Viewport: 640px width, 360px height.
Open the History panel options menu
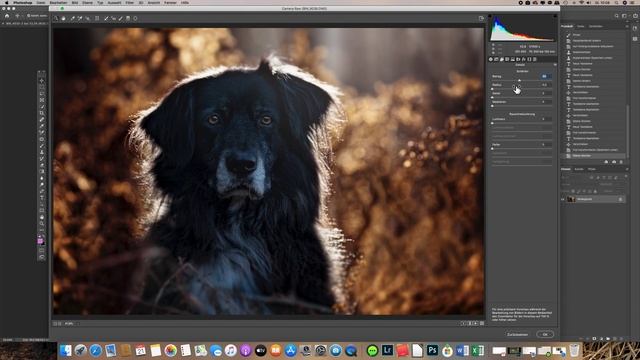point(627,26)
